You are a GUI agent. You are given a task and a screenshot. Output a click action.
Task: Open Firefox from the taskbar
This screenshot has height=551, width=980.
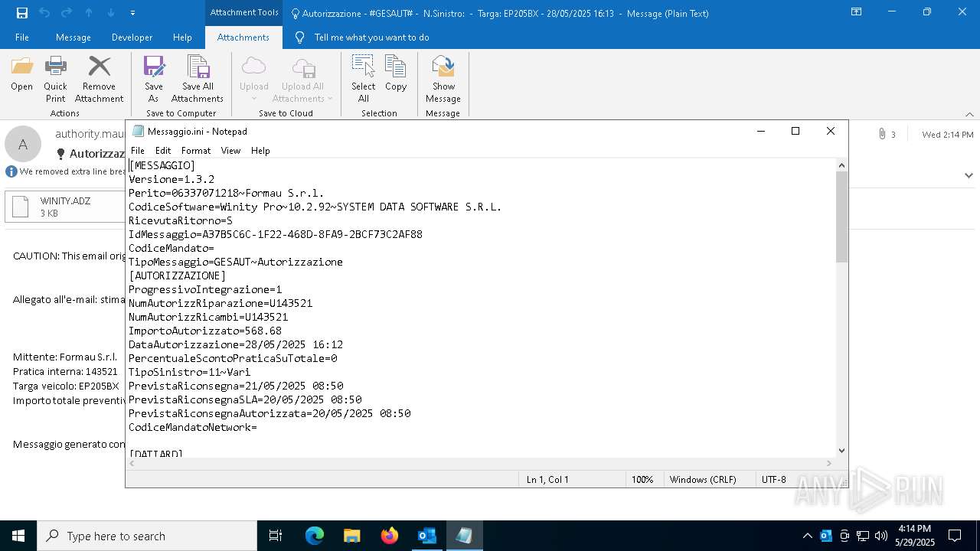point(390,536)
